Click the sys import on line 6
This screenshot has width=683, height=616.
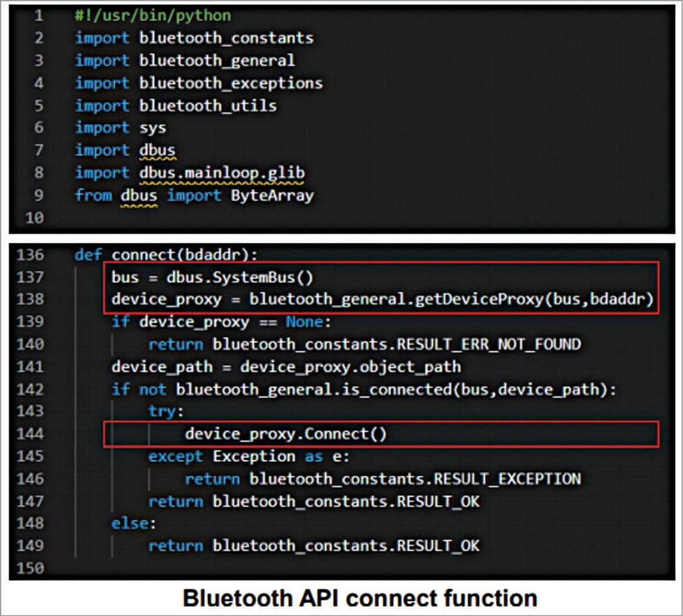(x=153, y=128)
